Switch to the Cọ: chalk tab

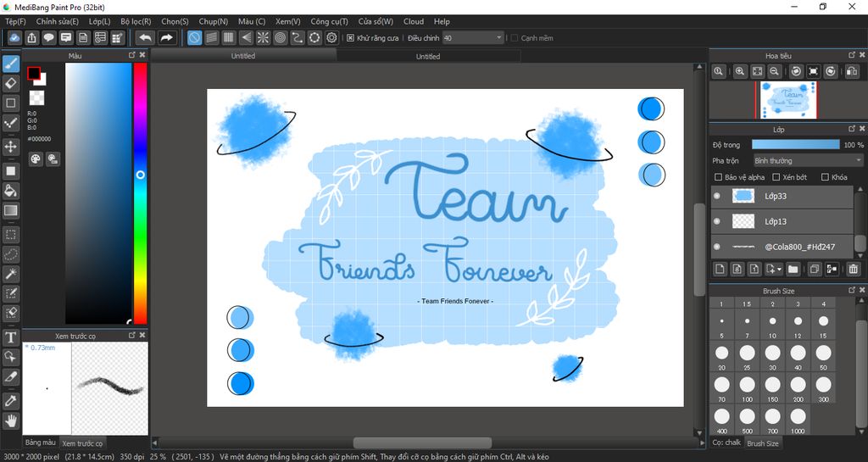pyautogui.click(x=726, y=443)
